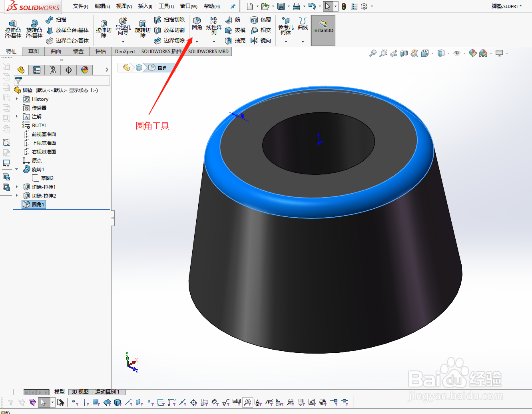This screenshot has width=532, height=414.
Task: Switch to FeatureManager design tree tab
Action: pos(21,70)
